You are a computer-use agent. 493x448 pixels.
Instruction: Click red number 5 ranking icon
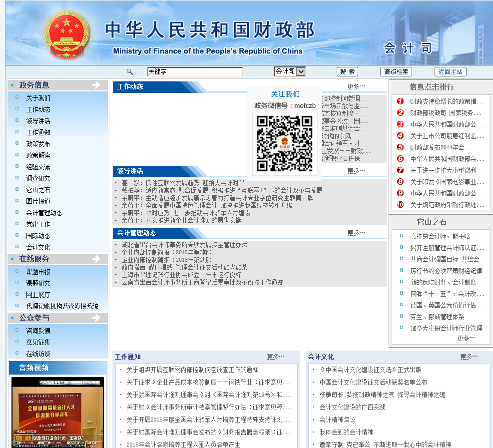pos(400,147)
